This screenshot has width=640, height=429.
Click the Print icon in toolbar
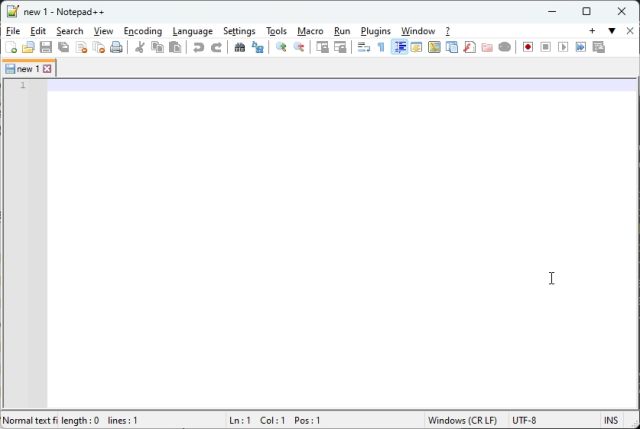pyautogui.click(x=116, y=47)
